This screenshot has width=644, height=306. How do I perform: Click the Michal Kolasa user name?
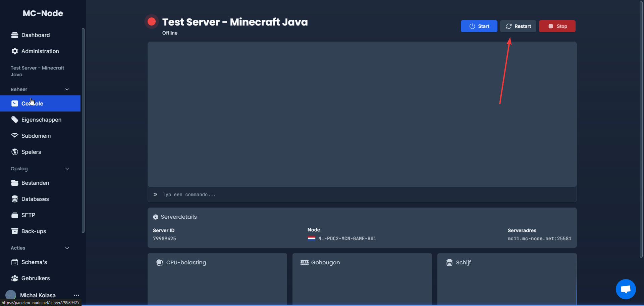[38, 295]
